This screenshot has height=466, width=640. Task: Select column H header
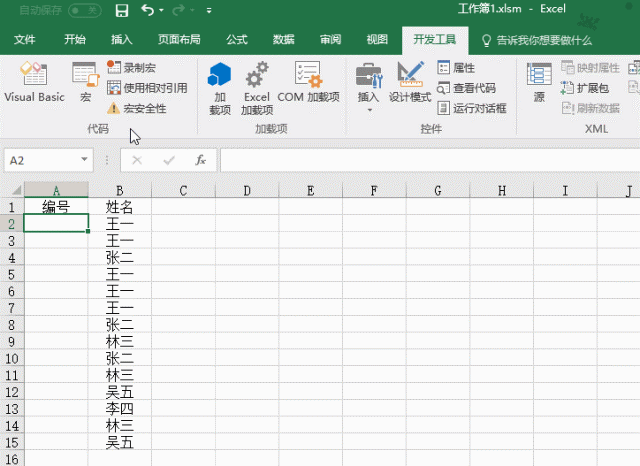pyautogui.click(x=502, y=190)
